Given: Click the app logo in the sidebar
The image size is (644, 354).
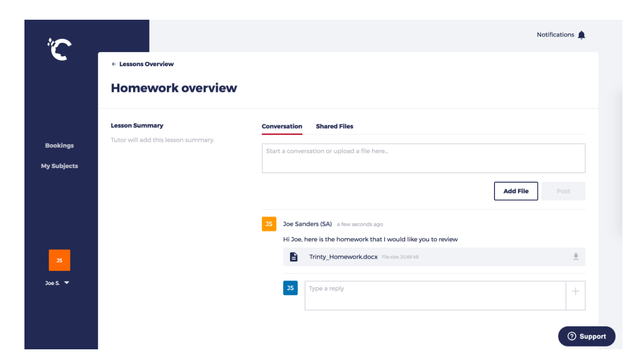Looking at the screenshot, I should pyautogui.click(x=60, y=49).
